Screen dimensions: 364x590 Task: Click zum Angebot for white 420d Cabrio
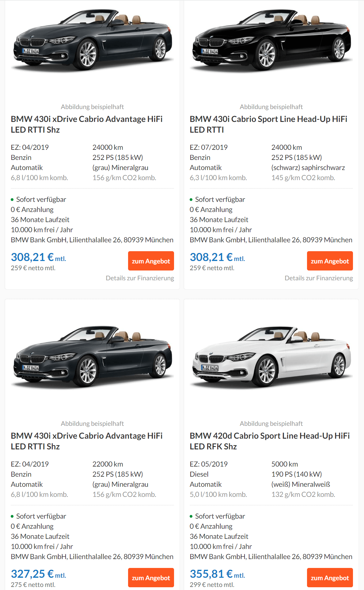pyautogui.click(x=330, y=577)
